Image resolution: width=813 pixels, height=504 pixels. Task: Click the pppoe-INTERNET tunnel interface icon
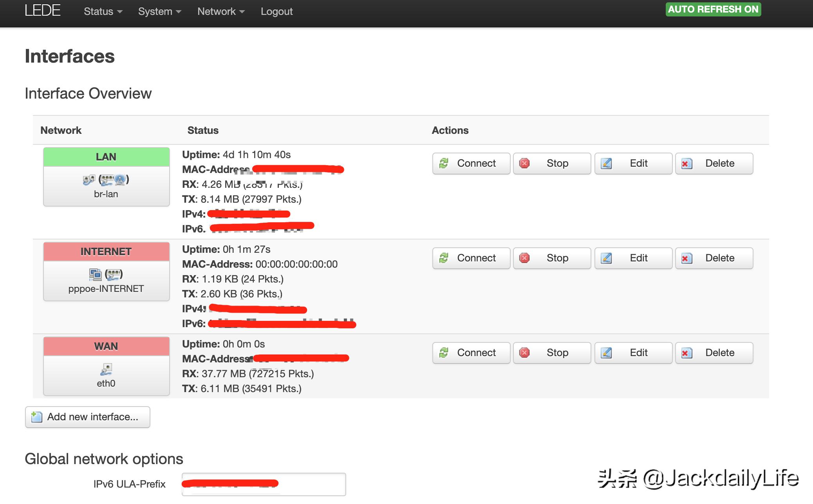point(95,274)
